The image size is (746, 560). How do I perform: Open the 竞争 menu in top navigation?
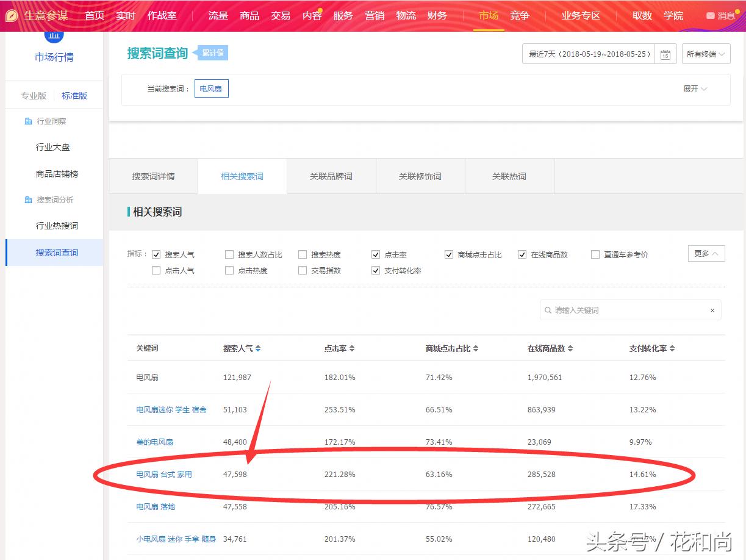click(520, 16)
